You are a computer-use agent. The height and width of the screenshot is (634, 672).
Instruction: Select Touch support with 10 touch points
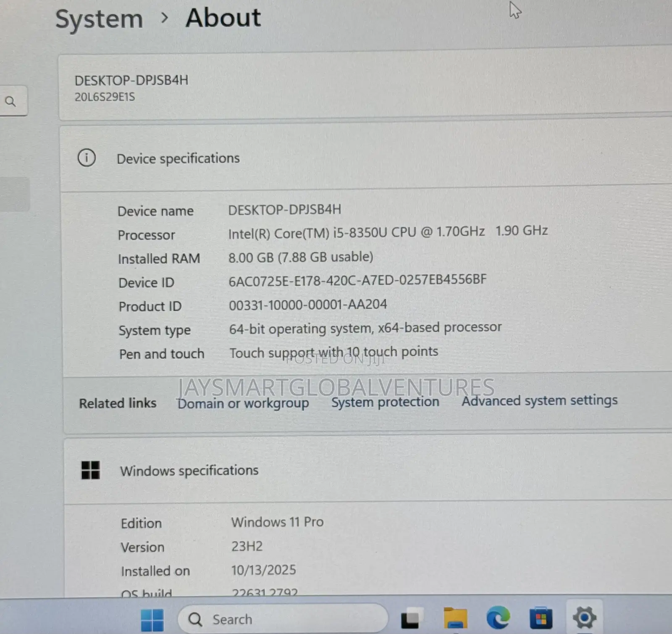(333, 352)
